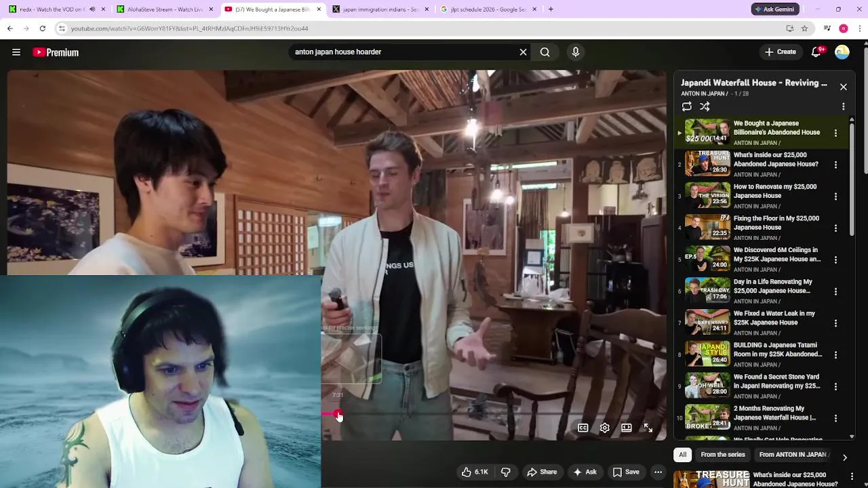Open the YouTube guide hamburger menu
The image size is (868, 488).
(16, 52)
